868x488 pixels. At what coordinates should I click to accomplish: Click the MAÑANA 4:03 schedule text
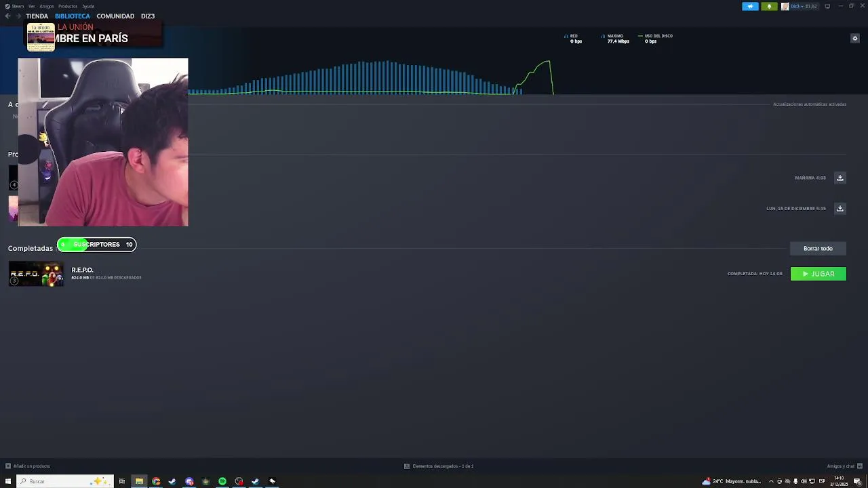pos(810,178)
